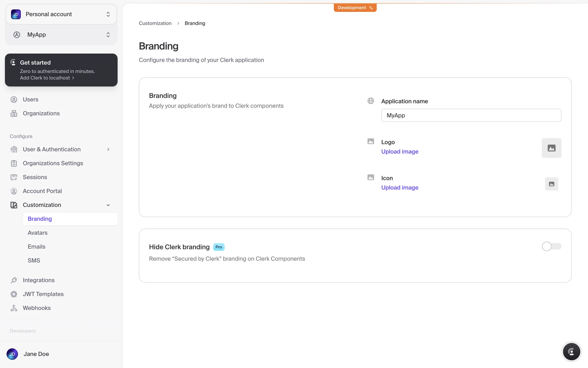Image resolution: width=588 pixels, height=368 pixels.
Task: Click the Development environment badge
Action: (355, 8)
